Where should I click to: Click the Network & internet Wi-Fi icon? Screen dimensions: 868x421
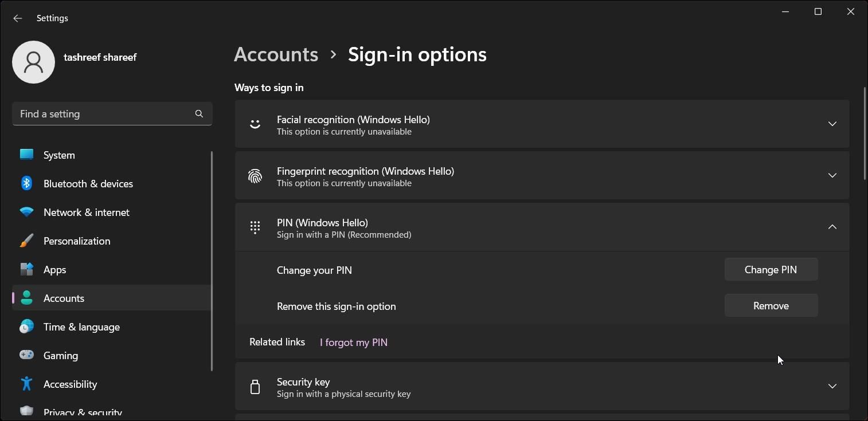(x=26, y=212)
